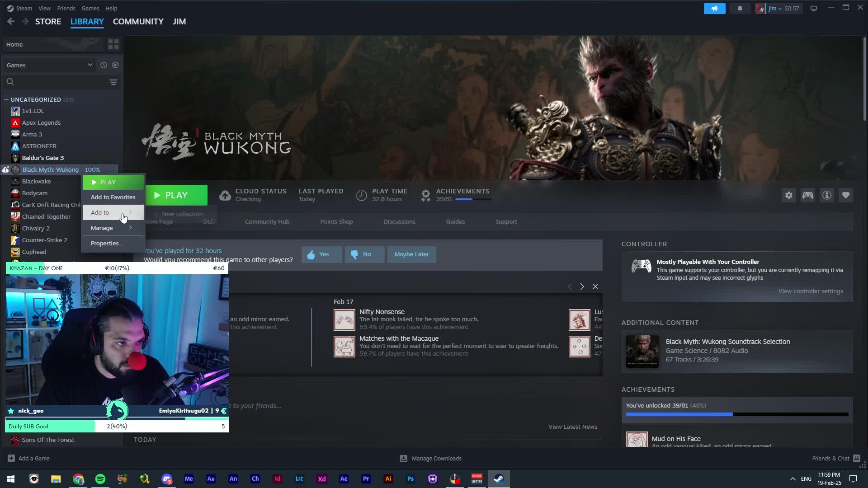Open the Help menu

pyautogui.click(x=111, y=8)
